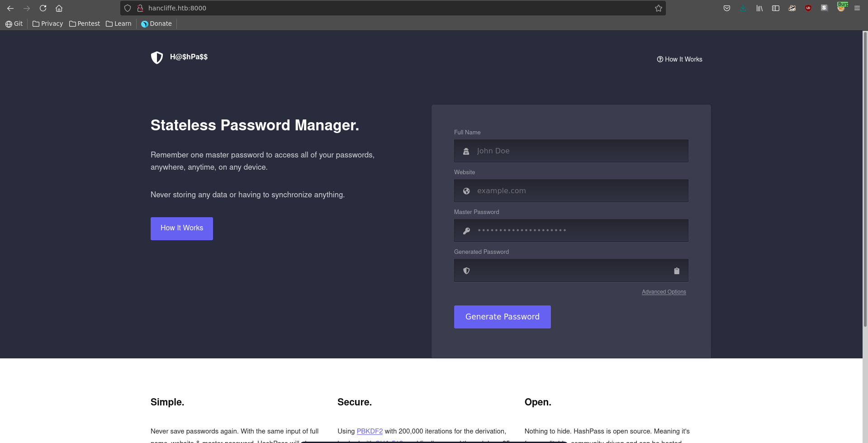This screenshot has height=443, width=868.
Task: Click the FoxyProxy Burp extension icon
Action: click(x=841, y=8)
